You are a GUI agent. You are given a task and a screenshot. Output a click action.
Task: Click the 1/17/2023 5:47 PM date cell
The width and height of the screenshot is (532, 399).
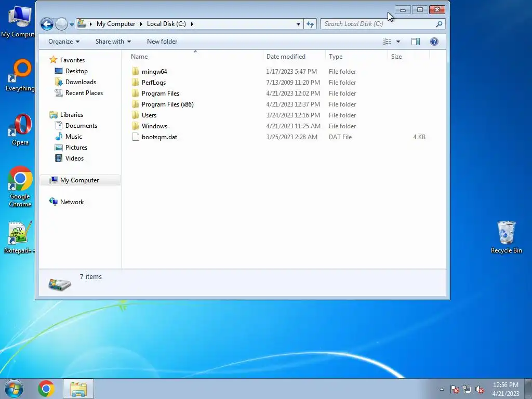pos(291,72)
